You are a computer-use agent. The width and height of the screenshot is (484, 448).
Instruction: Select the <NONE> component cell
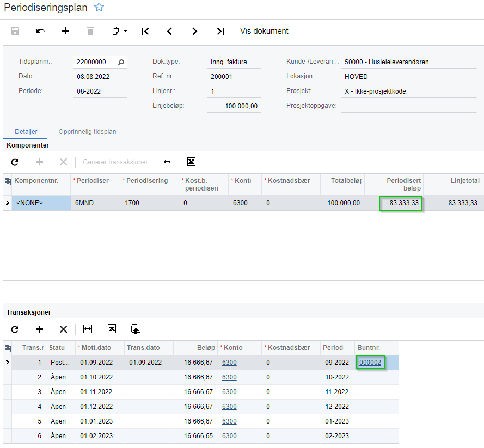[41, 203]
